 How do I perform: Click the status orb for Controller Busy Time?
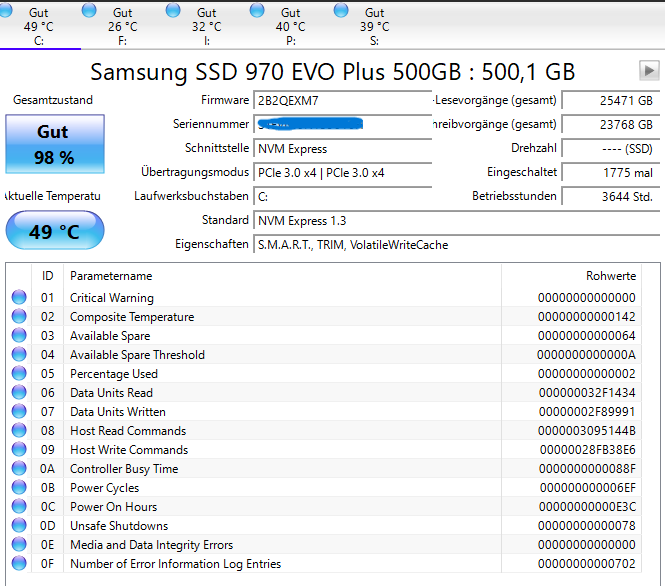19,468
